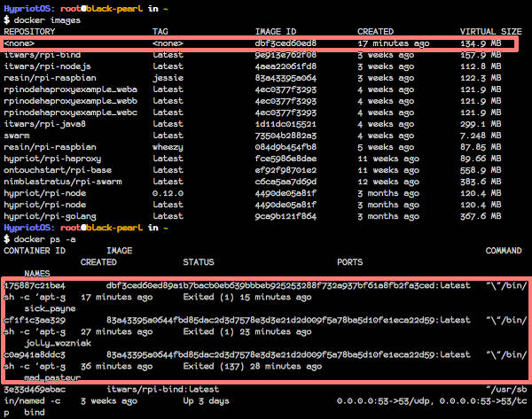532x419 pixels.
Task: Click repository nimblestratus/rpi-swarm
Action: pos(63,182)
